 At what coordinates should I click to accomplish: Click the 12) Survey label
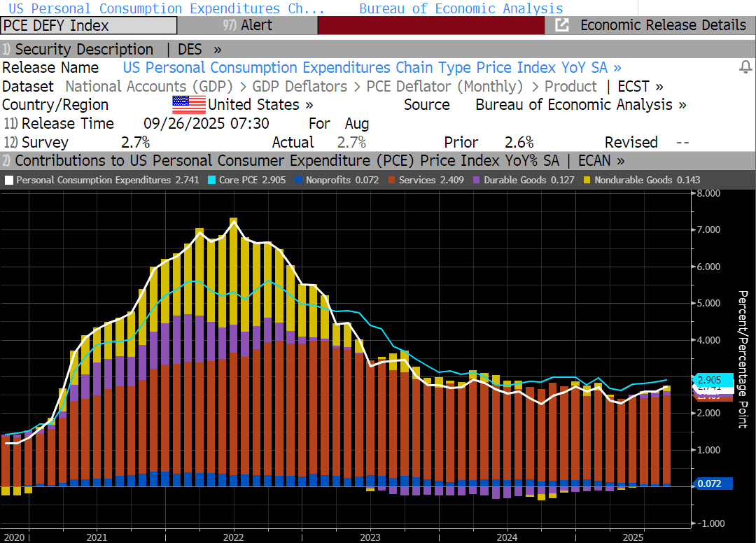tap(36, 142)
